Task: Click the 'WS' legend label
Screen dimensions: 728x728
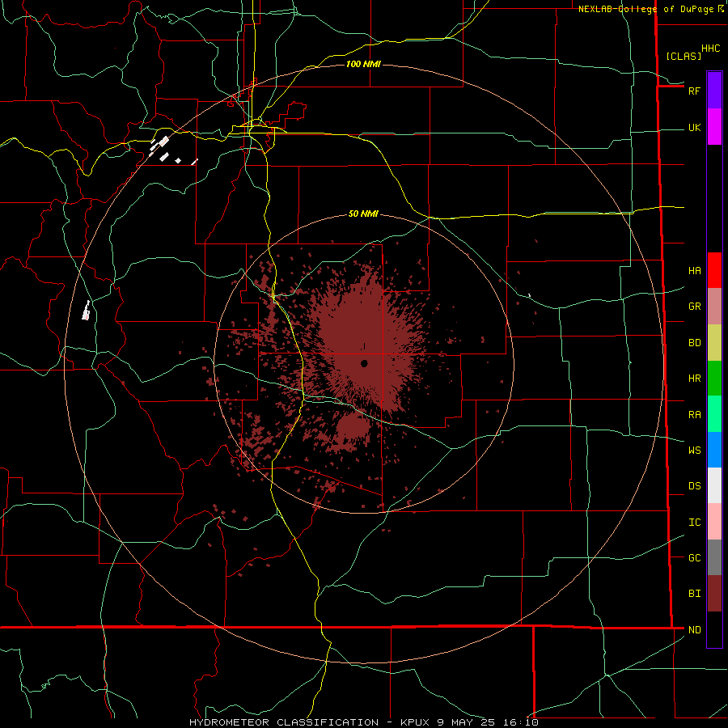Action: tap(694, 450)
